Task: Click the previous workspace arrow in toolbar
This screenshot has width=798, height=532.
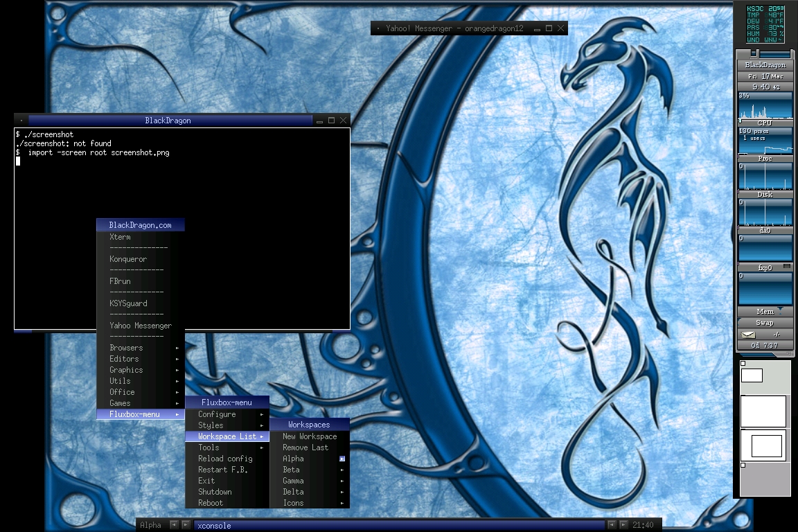Action: point(174,524)
